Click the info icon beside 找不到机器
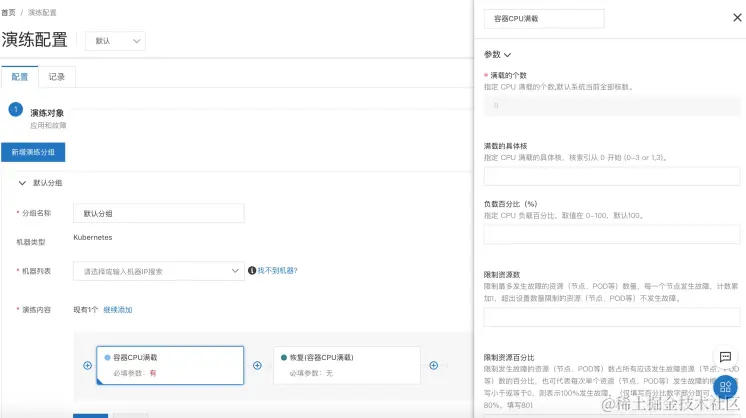The image size is (746, 418). (252, 271)
